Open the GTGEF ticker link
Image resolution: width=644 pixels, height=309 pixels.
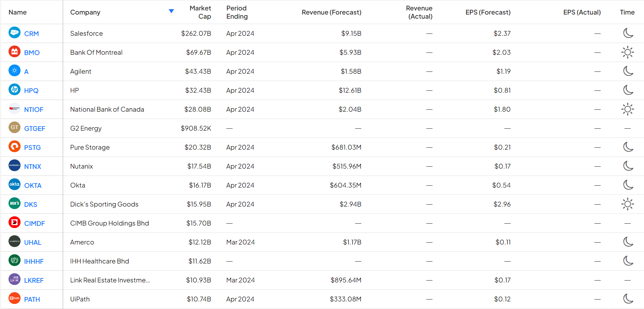tap(35, 128)
